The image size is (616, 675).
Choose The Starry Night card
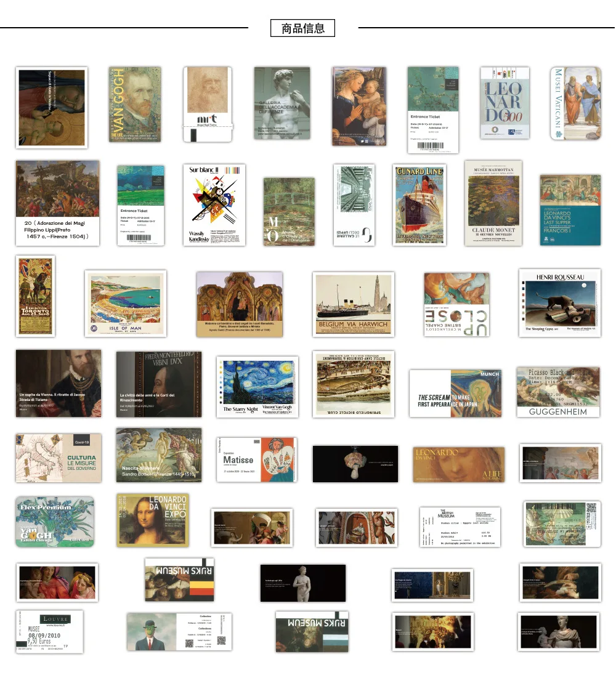pyautogui.click(x=257, y=387)
